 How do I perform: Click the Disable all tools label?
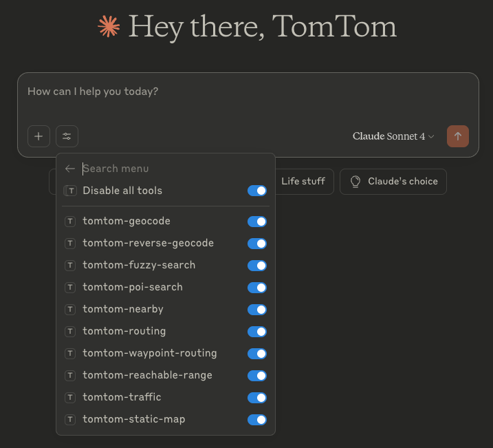pos(122,191)
